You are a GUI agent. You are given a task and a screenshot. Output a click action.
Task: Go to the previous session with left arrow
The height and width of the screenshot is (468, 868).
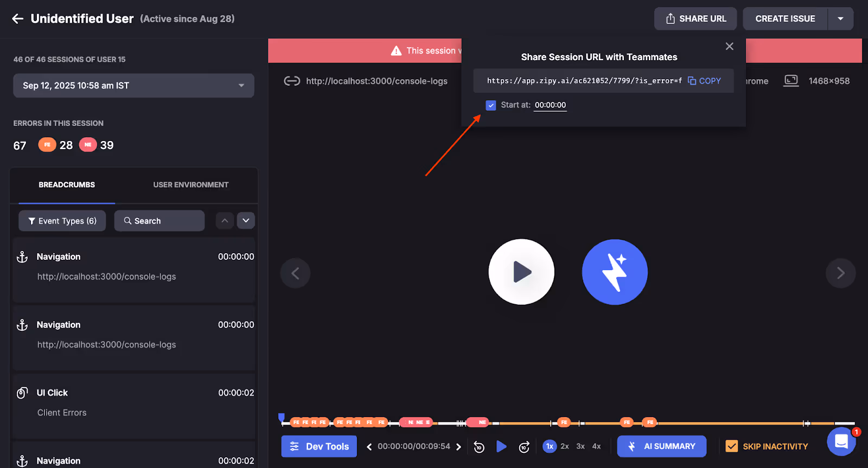(x=295, y=273)
